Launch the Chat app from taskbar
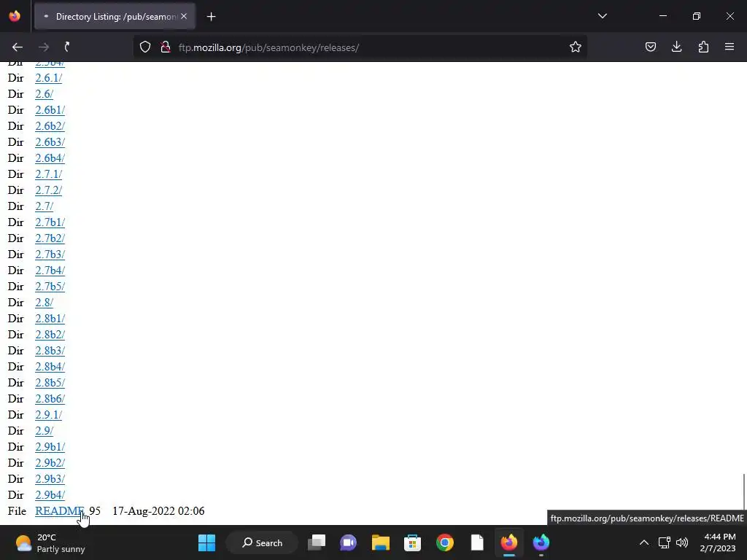Image resolution: width=747 pixels, height=560 pixels. coord(348,542)
